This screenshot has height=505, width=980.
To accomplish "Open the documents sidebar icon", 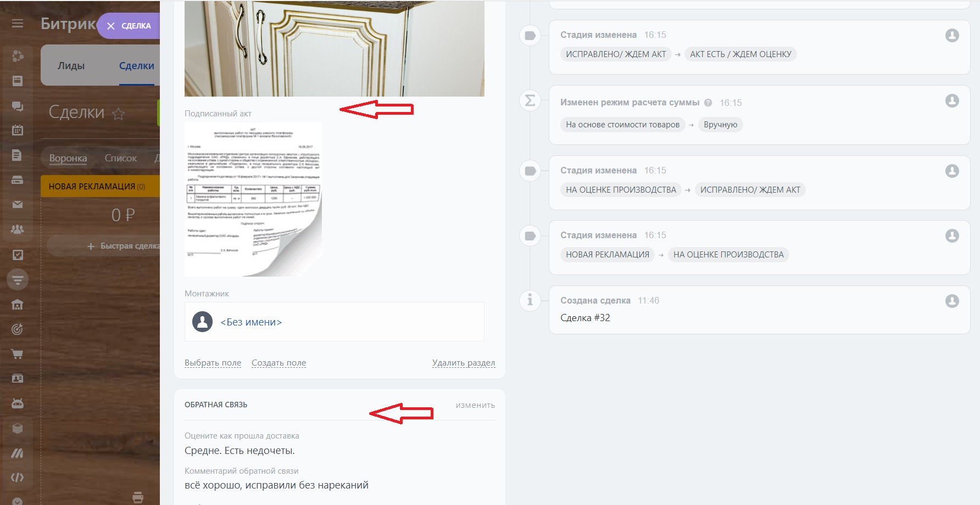I will click(x=18, y=155).
